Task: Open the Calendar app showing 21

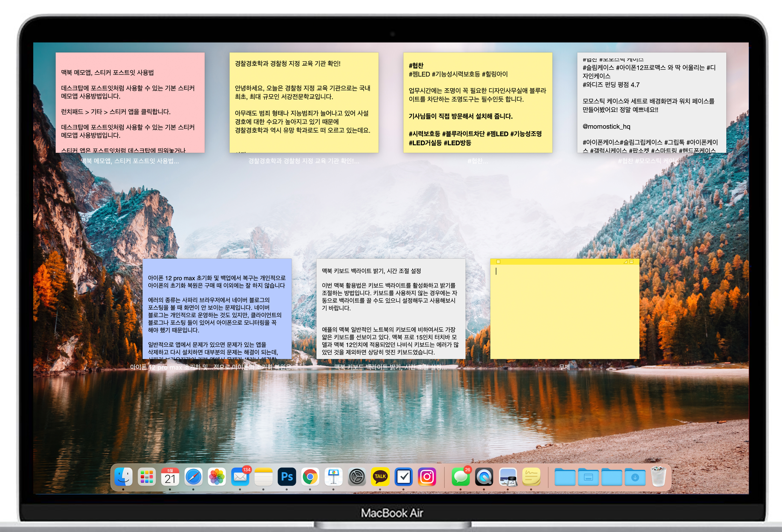Action: pyautogui.click(x=170, y=476)
